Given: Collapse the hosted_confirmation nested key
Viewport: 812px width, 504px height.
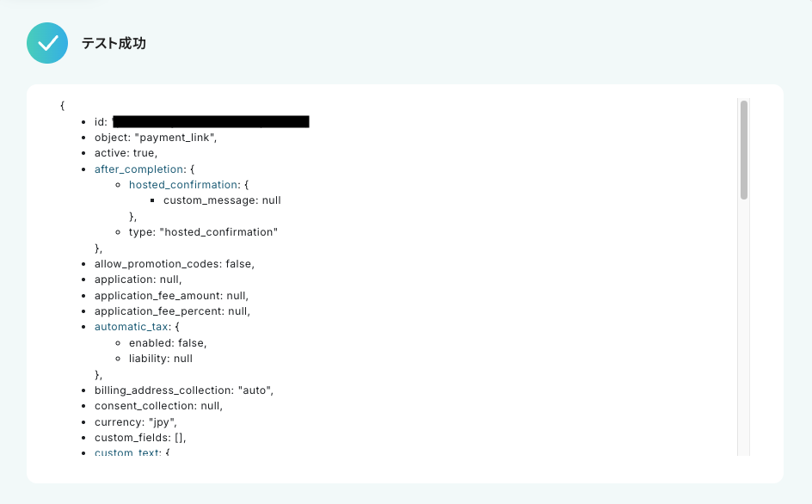Looking at the screenshot, I should [183, 185].
